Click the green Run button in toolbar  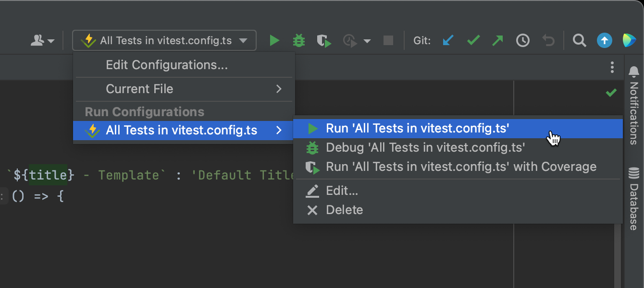(x=274, y=41)
